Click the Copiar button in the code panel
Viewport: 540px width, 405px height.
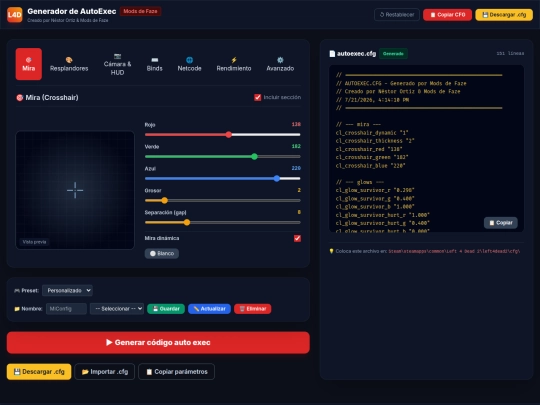(x=501, y=223)
